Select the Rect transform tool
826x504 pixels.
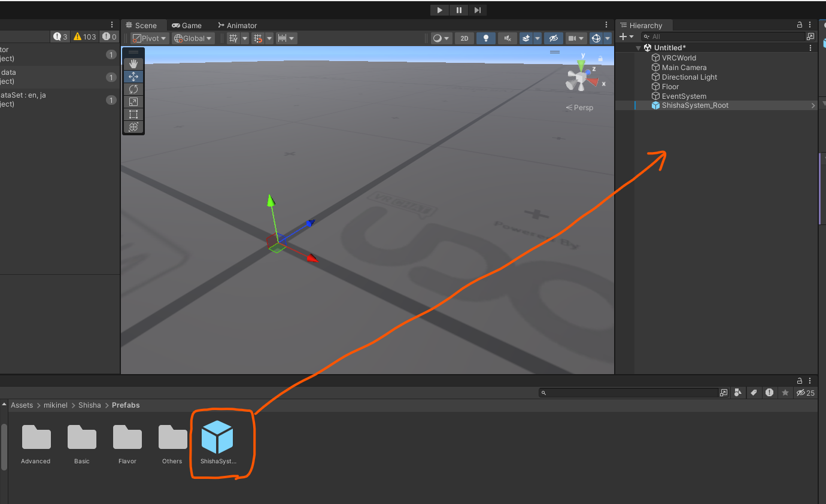133,114
